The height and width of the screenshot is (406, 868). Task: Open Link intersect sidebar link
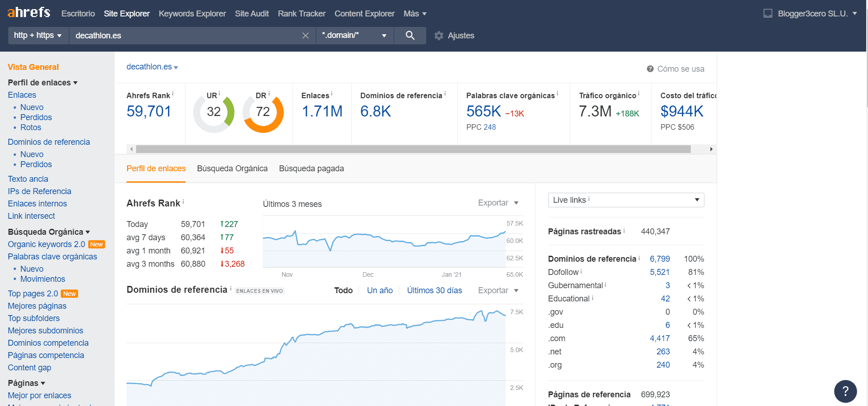coord(31,216)
